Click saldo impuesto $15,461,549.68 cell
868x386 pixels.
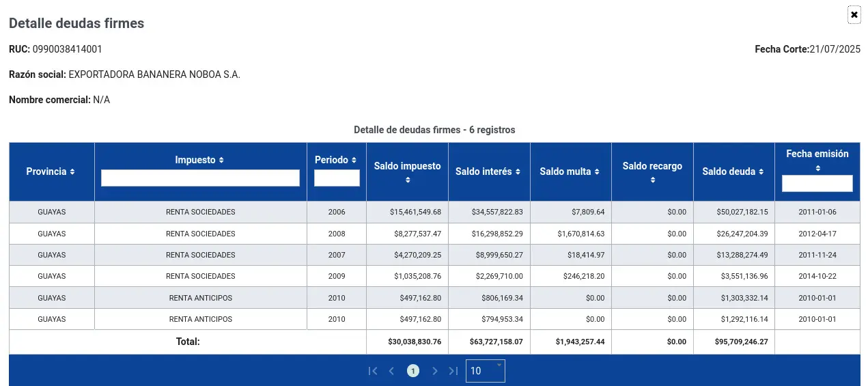click(408, 212)
